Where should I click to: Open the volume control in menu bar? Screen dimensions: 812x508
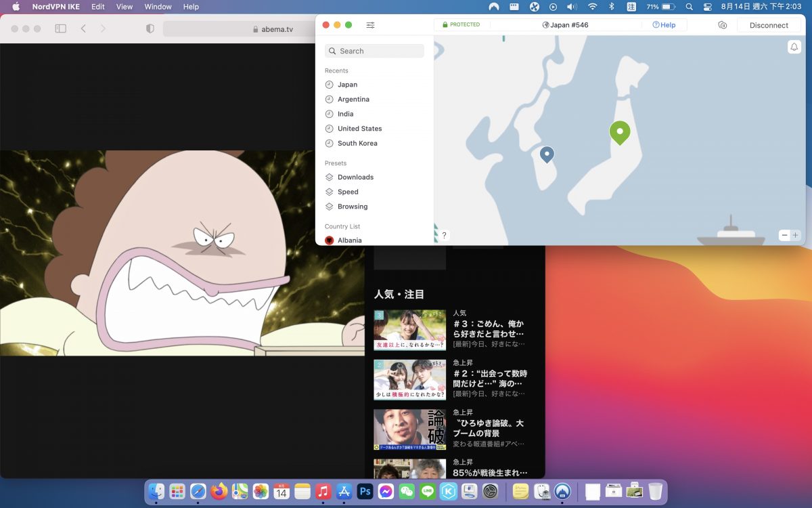pyautogui.click(x=572, y=7)
